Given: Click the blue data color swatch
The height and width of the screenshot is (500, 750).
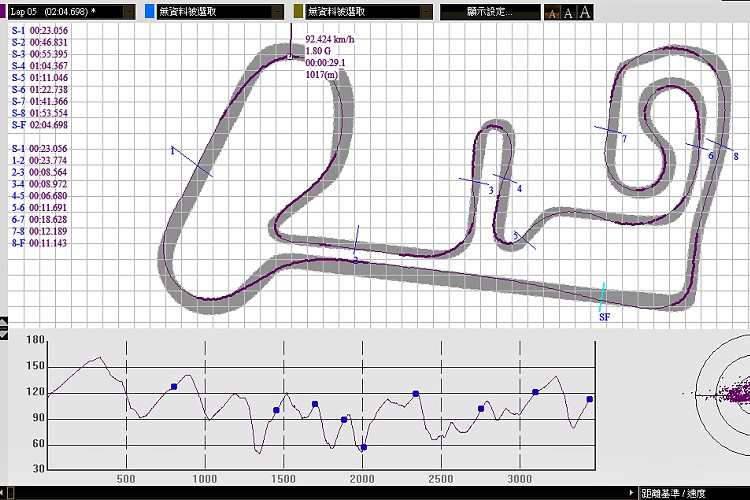Looking at the screenshot, I should point(150,12).
